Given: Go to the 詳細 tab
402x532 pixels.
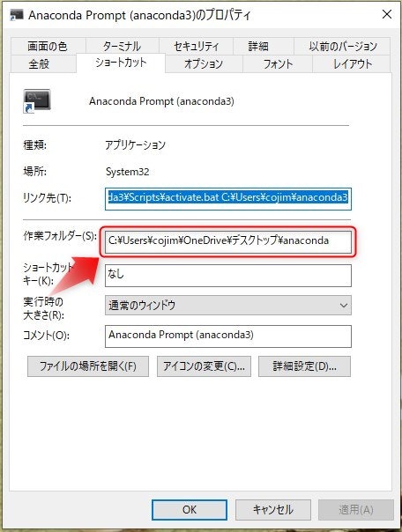Looking at the screenshot, I should 263,46.
